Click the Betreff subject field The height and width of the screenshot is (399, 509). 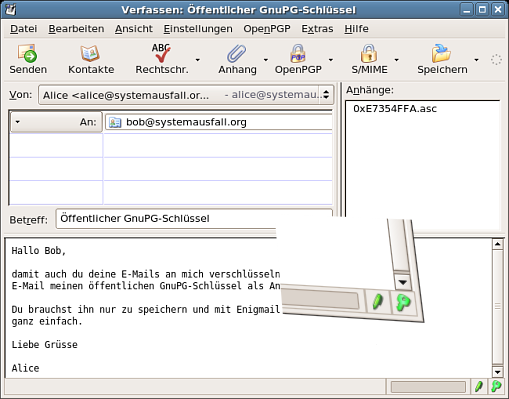pos(194,219)
